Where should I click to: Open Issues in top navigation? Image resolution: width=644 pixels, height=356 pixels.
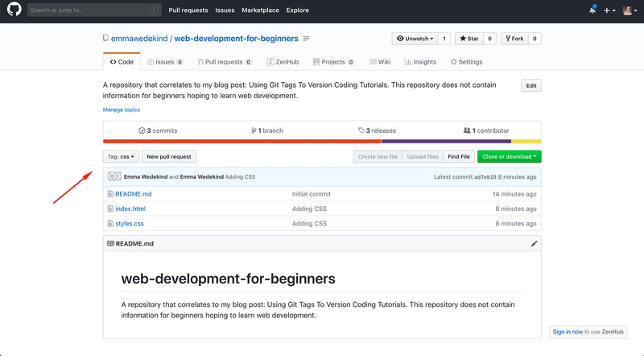coord(225,10)
